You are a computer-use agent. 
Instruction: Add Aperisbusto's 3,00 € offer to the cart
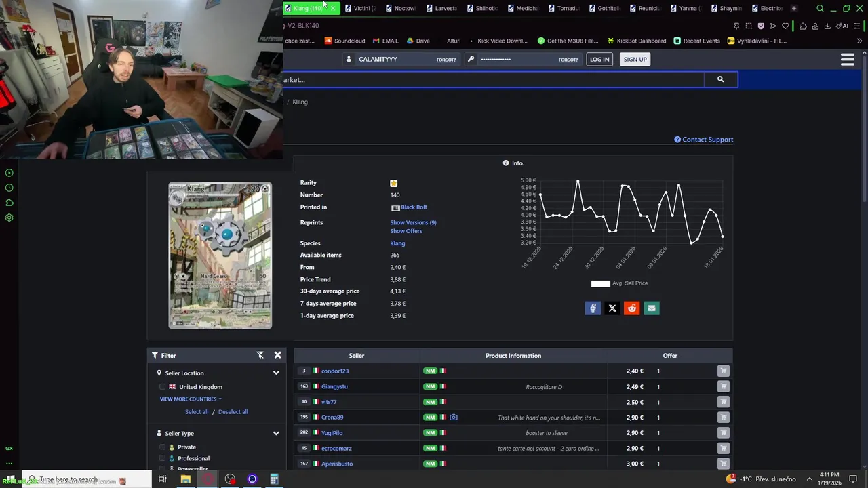(723, 464)
